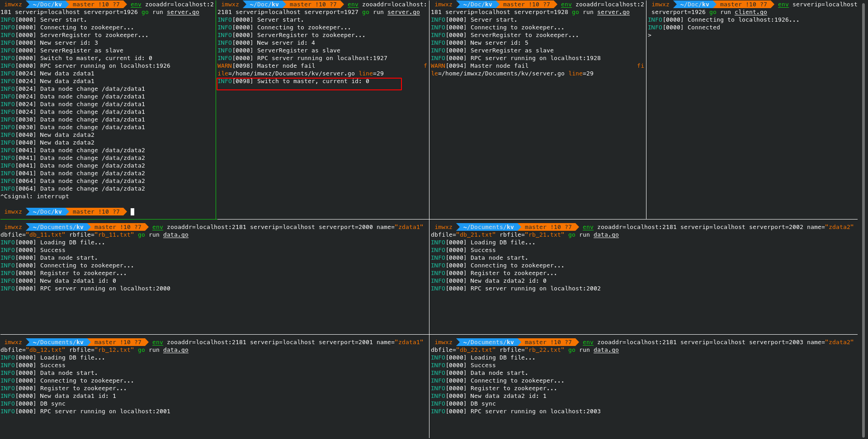Click 'DB sync' line in port 2003 pane
868x439 pixels.
[463, 404]
